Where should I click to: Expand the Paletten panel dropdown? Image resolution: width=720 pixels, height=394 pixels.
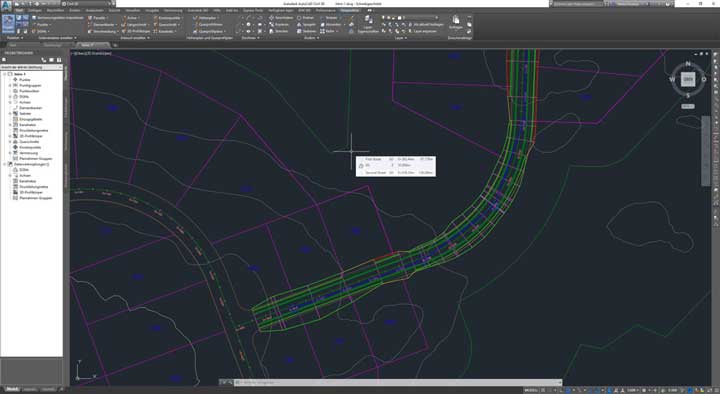click(14, 38)
